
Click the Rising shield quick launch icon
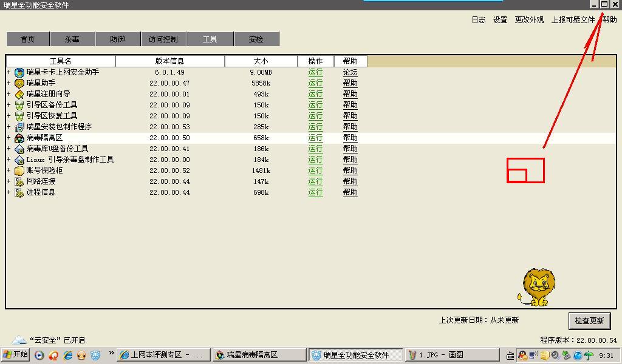[x=95, y=355]
